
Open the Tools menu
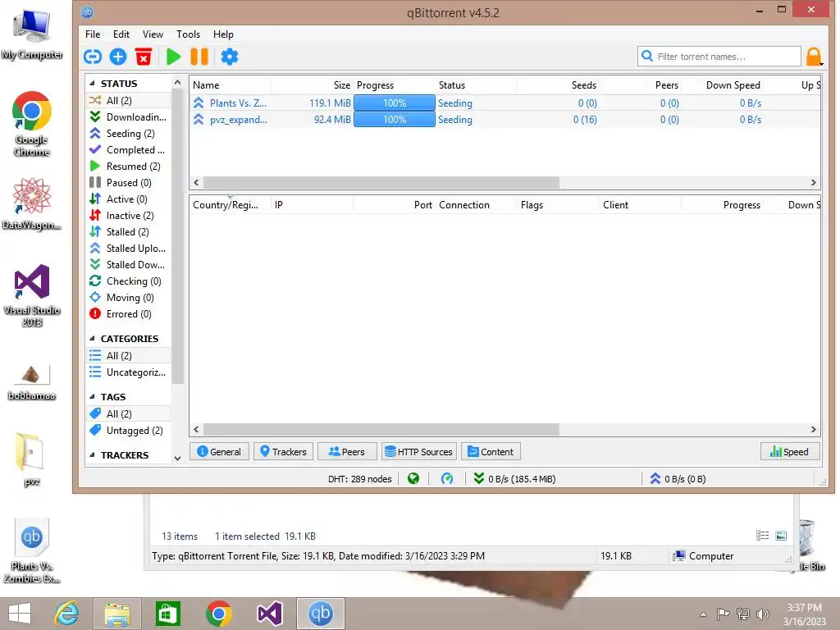[x=189, y=34]
